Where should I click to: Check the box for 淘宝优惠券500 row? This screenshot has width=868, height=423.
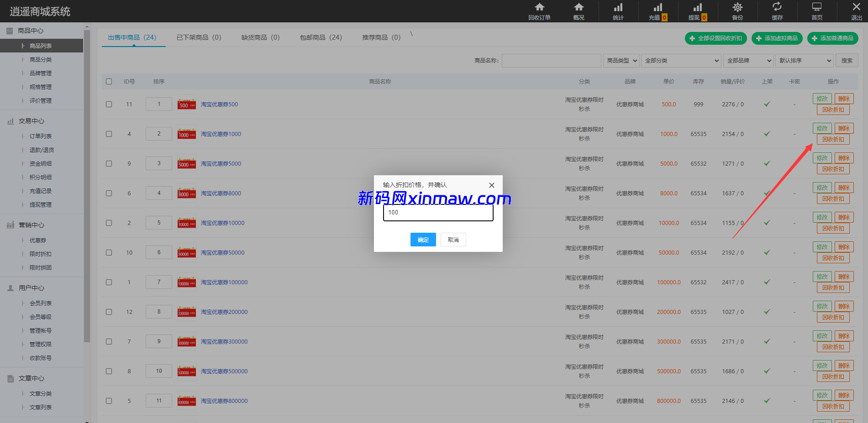point(109,104)
